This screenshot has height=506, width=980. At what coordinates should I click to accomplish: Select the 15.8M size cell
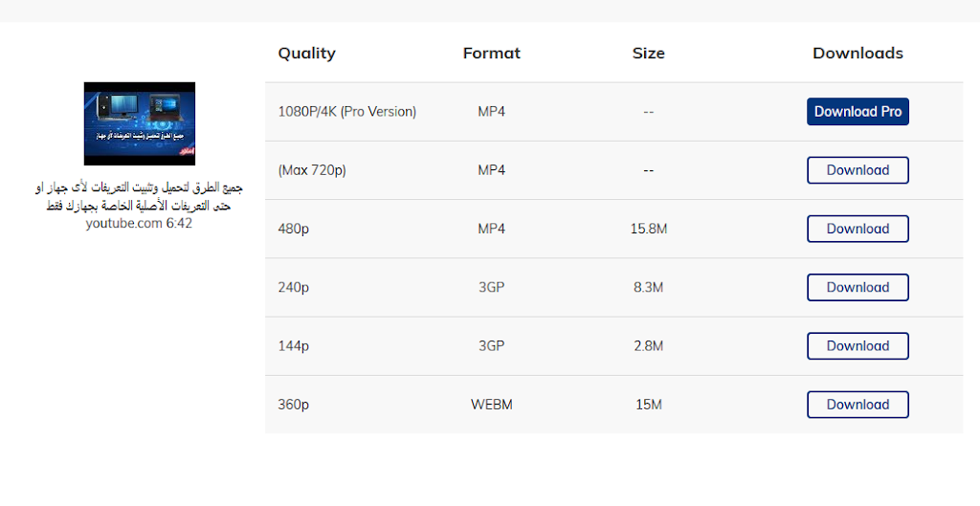pyautogui.click(x=648, y=229)
